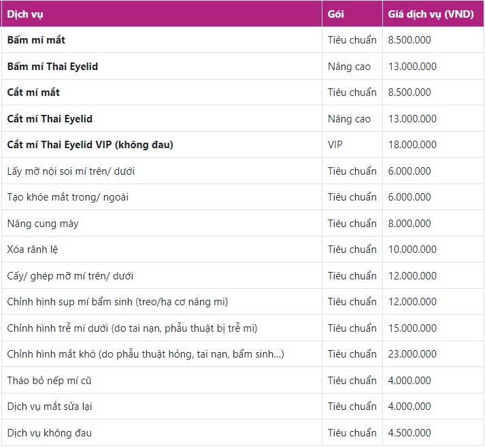
Task: Open the "Bấm mí Thai Eyelid" service
Action: (x=52, y=67)
